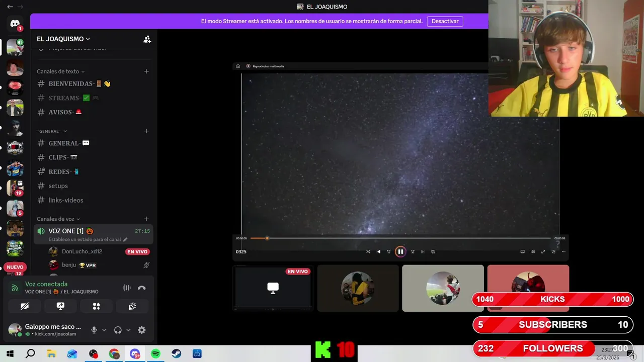Open the soundboard in voice panel
The height and width of the screenshot is (362, 644).
[132, 306]
